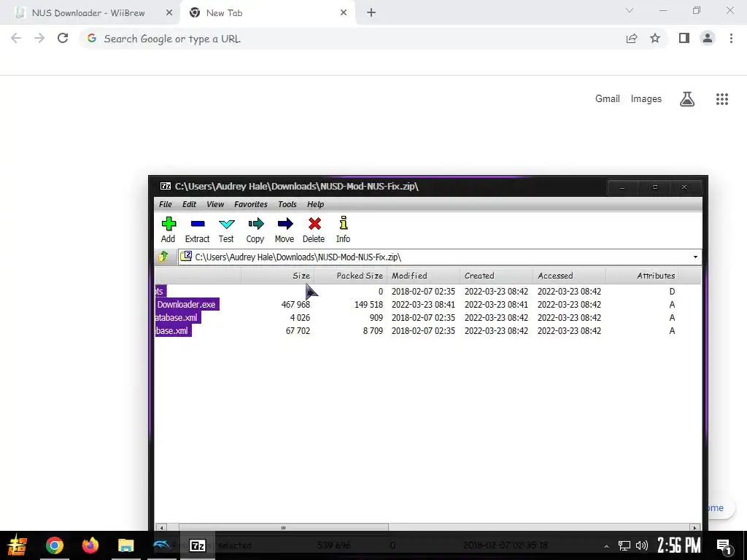Image resolution: width=747 pixels, height=560 pixels.
Task: Switch to NUS Downloader - WiiBrew tab
Action: point(88,13)
